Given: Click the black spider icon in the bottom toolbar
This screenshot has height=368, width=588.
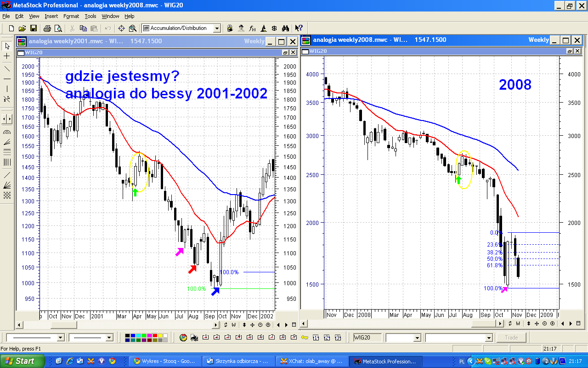Looking at the screenshot, I should pyautogui.click(x=194, y=338).
